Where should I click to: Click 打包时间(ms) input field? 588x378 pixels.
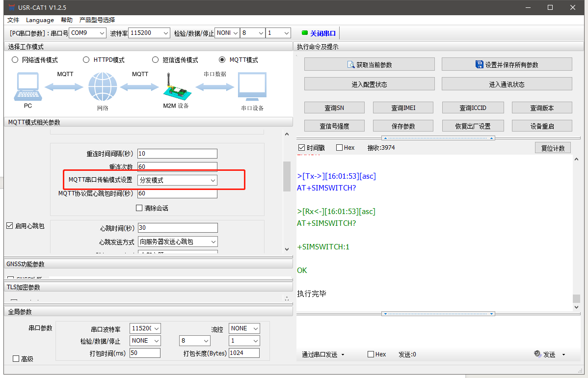(x=145, y=353)
